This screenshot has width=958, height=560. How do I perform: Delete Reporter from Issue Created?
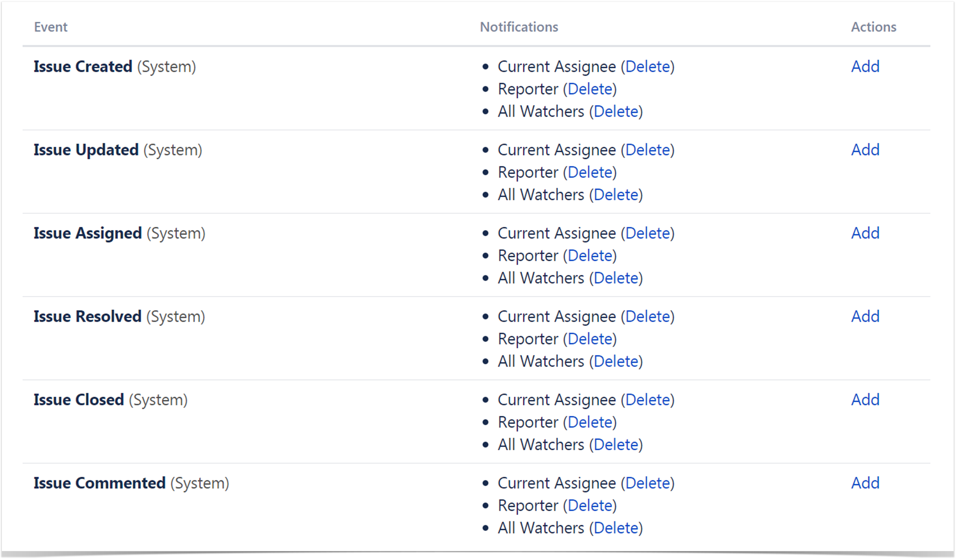point(590,89)
